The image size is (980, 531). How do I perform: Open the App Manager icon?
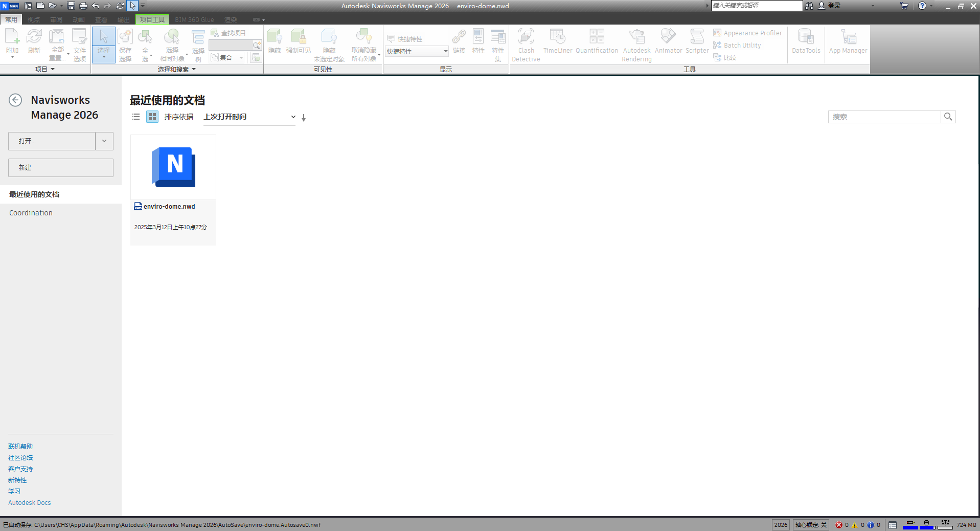point(848,41)
